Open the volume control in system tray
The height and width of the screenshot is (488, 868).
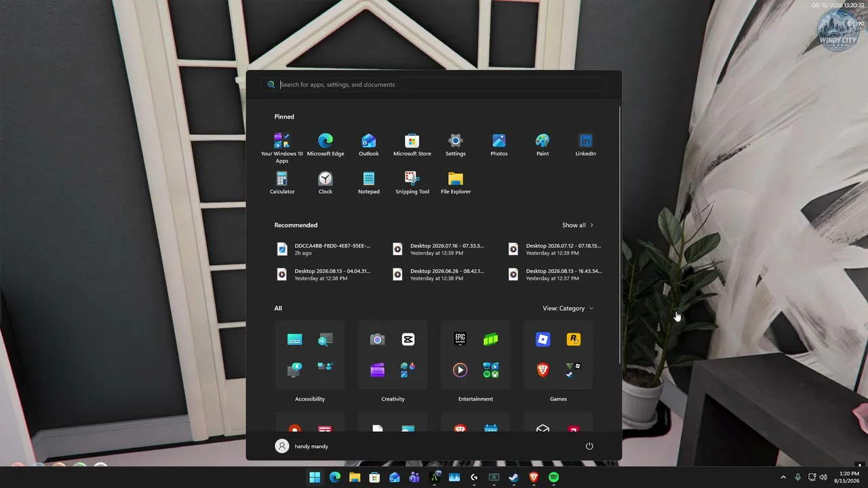pyautogui.click(x=823, y=477)
